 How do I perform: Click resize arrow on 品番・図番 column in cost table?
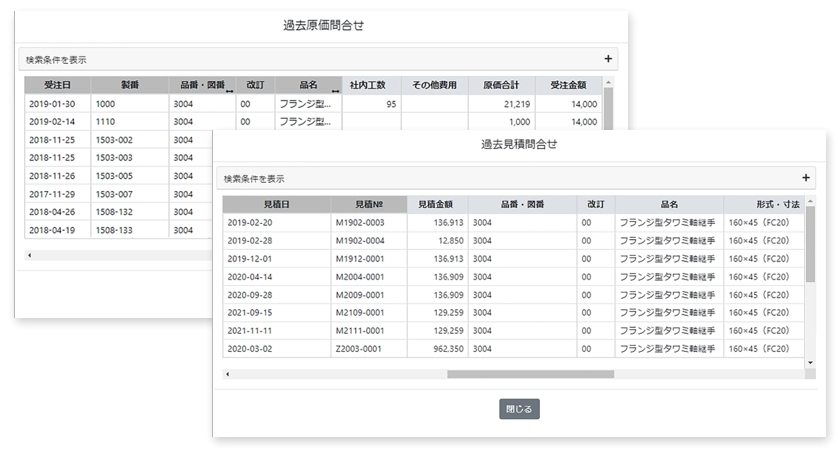[231, 89]
